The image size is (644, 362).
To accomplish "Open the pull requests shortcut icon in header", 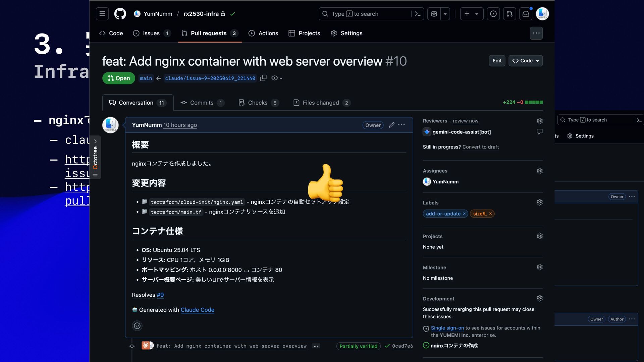I will (509, 14).
